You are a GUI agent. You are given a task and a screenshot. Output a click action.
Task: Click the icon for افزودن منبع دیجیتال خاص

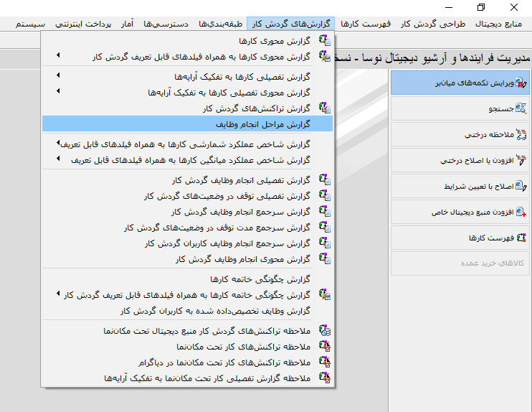(x=521, y=212)
